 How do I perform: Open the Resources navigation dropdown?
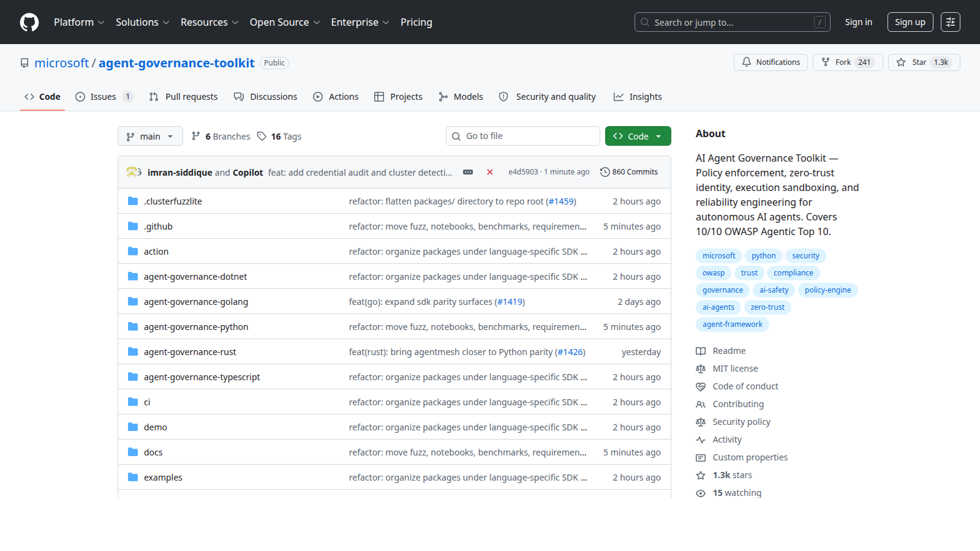tap(209, 22)
